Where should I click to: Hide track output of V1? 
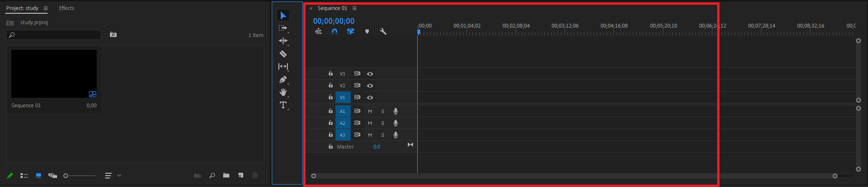point(370,97)
